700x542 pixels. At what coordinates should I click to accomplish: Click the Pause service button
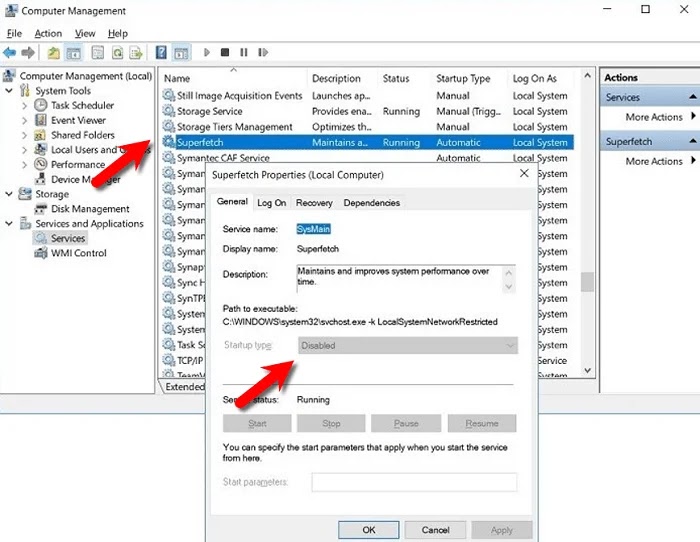406,423
